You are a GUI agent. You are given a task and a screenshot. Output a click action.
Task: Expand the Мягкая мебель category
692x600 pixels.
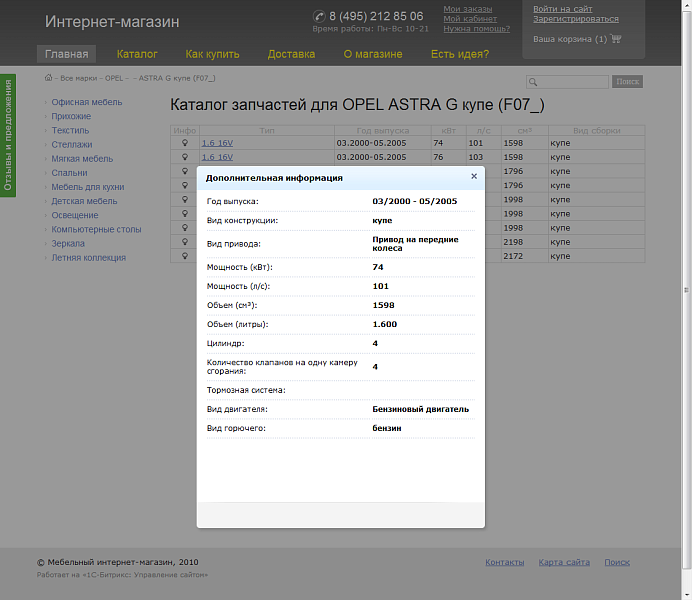tap(82, 159)
